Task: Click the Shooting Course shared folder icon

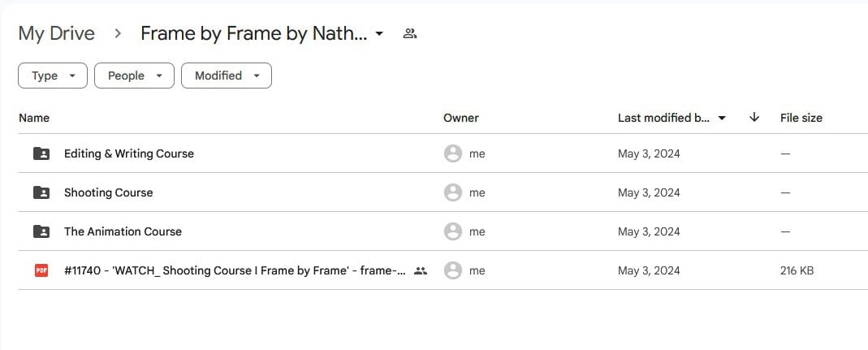Action: [x=41, y=192]
